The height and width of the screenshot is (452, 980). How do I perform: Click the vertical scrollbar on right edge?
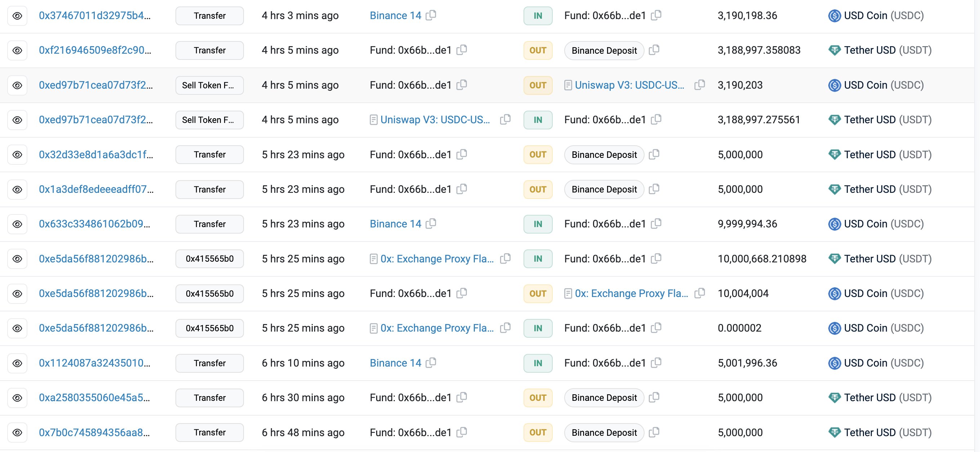977,226
